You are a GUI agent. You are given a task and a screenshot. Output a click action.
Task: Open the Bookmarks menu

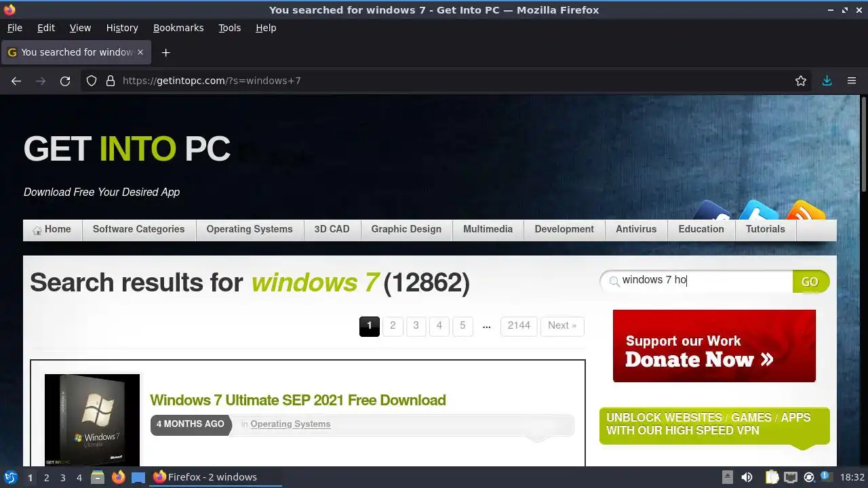178,28
